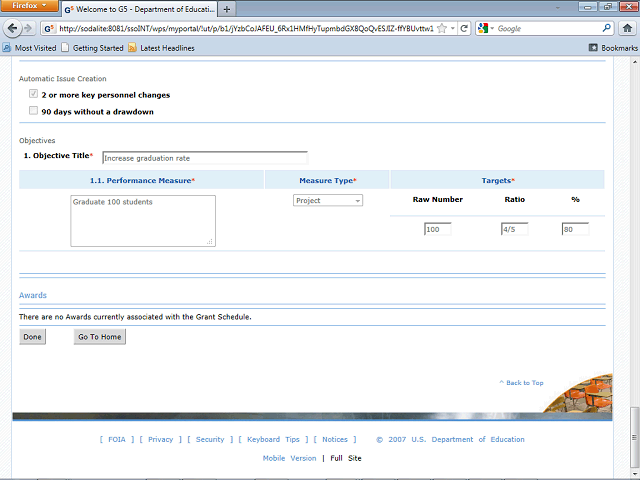Open the Firefox application menu
640x480 pixels.
pos(29,6)
